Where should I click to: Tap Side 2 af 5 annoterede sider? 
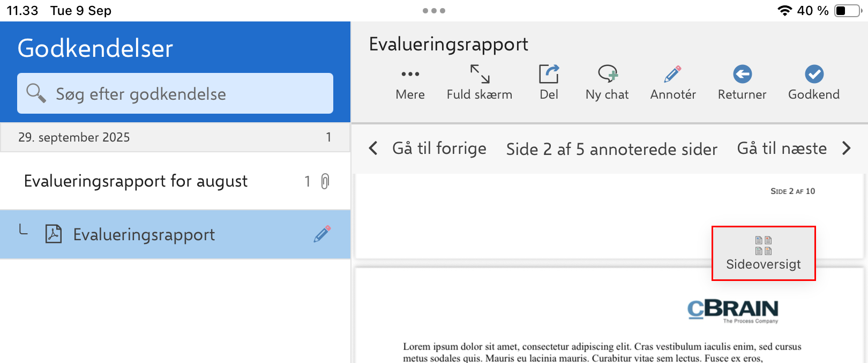click(612, 149)
